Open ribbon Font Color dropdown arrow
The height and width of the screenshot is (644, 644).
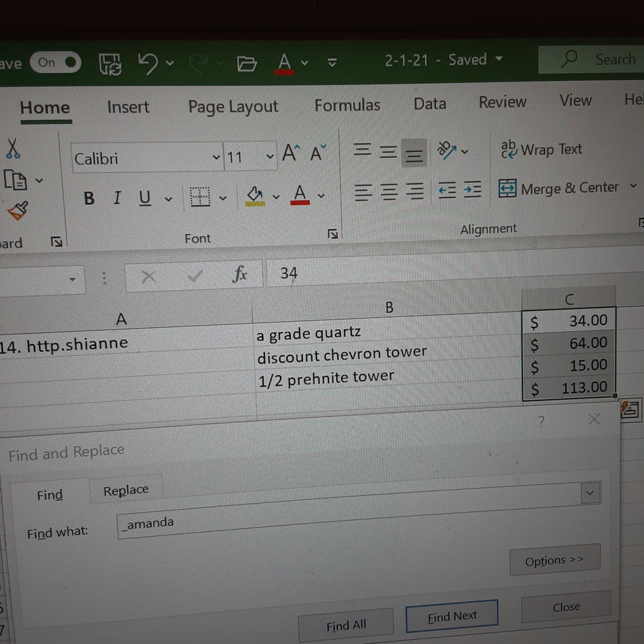(x=321, y=196)
